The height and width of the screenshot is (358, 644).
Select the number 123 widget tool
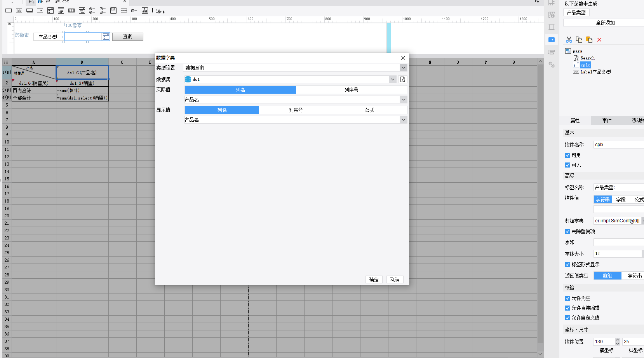click(71, 10)
